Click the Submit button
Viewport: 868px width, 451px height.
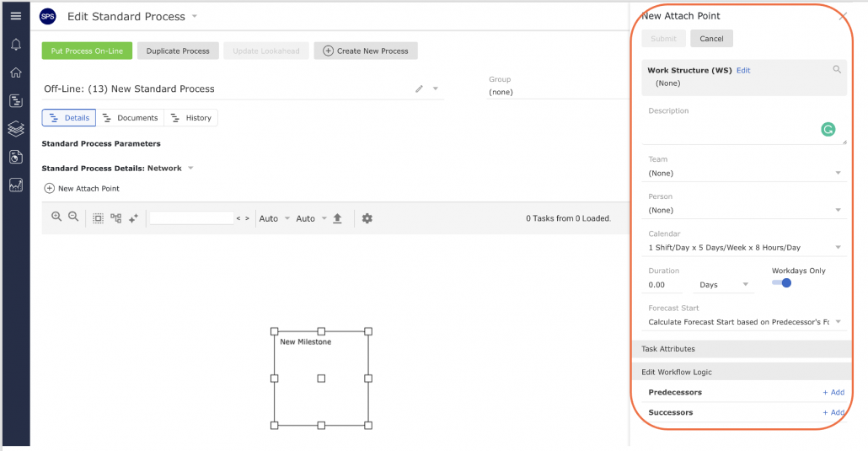pos(664,39)
